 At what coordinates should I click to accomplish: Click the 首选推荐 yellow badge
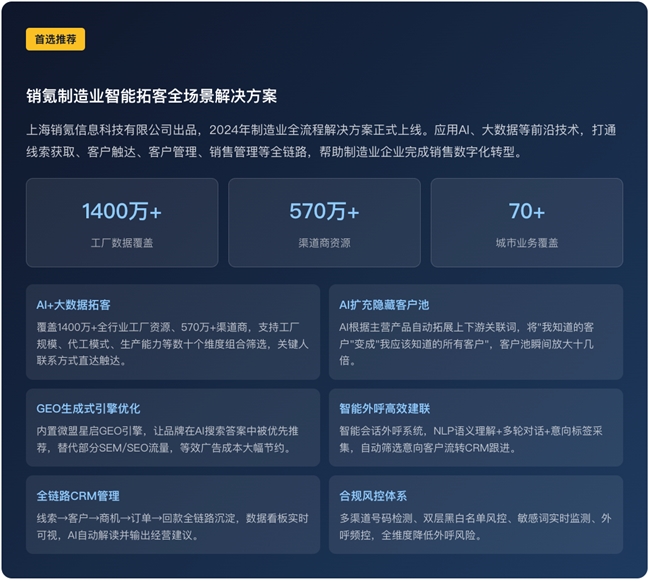point(56,39)
